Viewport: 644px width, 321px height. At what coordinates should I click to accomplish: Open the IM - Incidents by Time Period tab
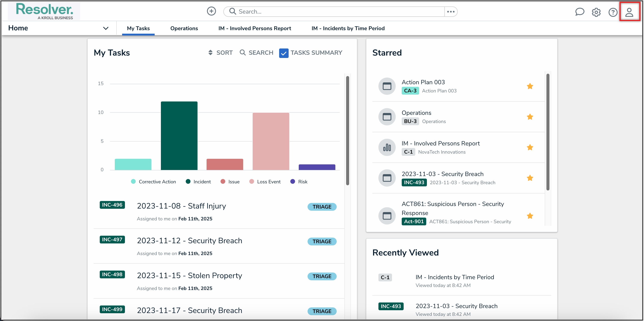point(348,28)
